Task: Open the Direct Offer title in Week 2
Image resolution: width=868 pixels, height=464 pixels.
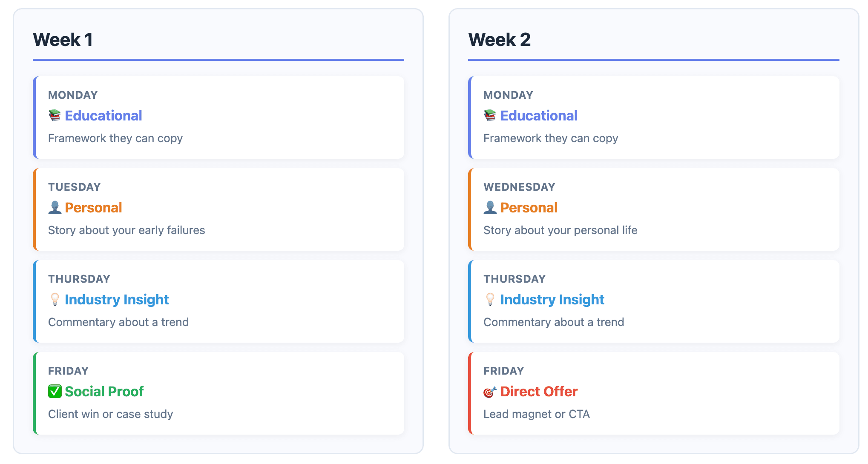Action: click(x=539, y=391)
